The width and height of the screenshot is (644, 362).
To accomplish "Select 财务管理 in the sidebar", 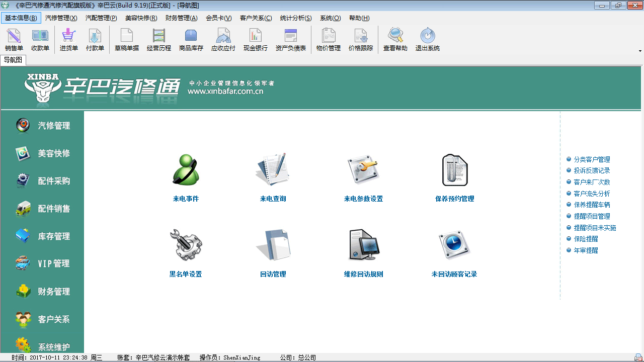I will (x=43, y=292).
